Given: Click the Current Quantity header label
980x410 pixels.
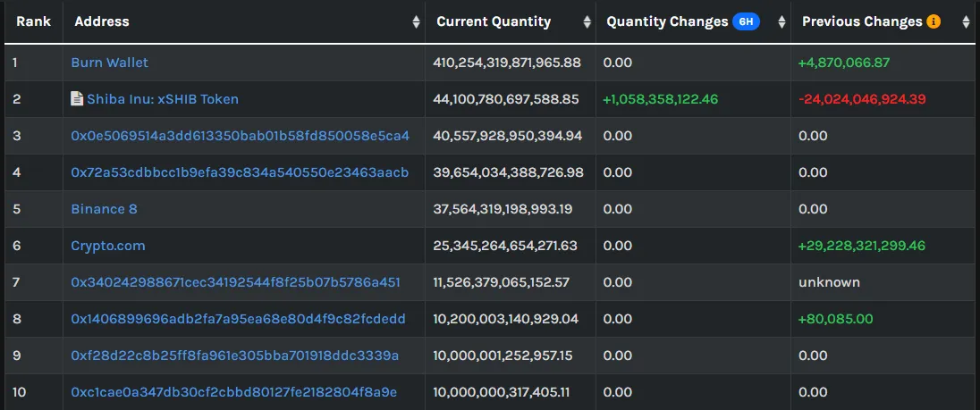Looking at the screenshot, I should point(494,21).
